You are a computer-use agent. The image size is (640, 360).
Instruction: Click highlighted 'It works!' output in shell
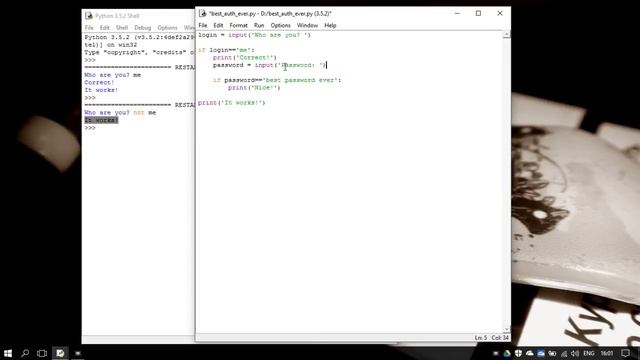tap(101, 120)
